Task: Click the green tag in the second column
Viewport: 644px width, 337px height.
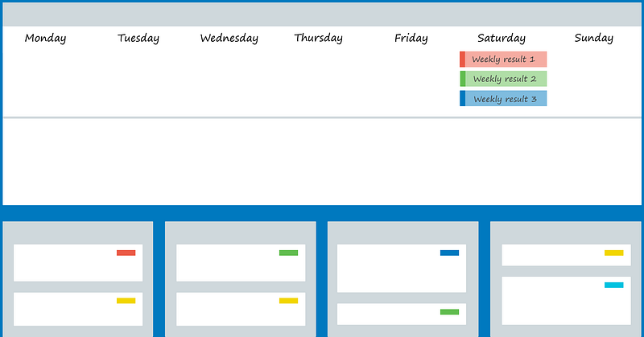Action: (288, 253)
